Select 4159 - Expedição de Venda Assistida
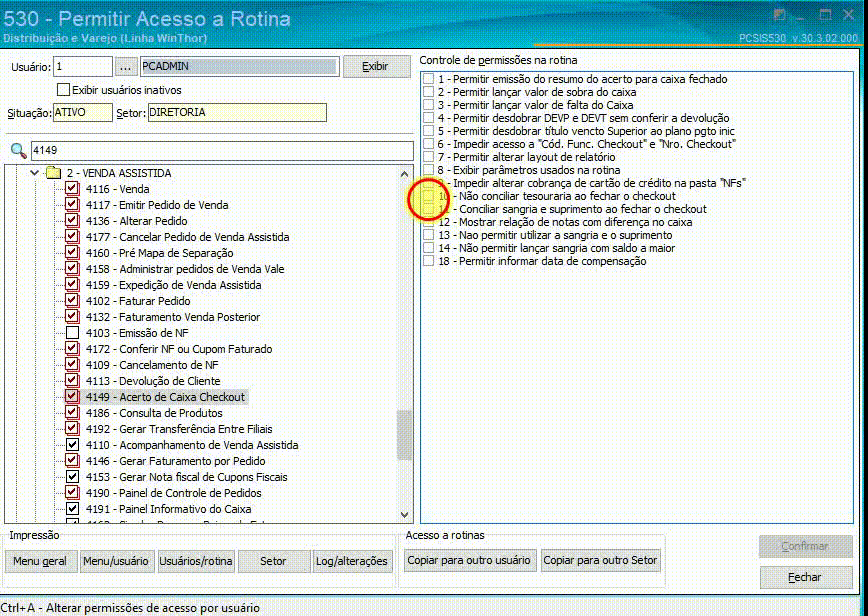This screenshot has width=868, height=616. 173,285
